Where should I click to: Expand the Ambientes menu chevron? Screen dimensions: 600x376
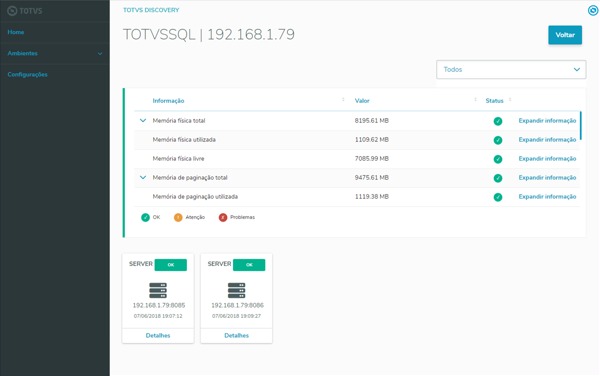tap(100, 54)
